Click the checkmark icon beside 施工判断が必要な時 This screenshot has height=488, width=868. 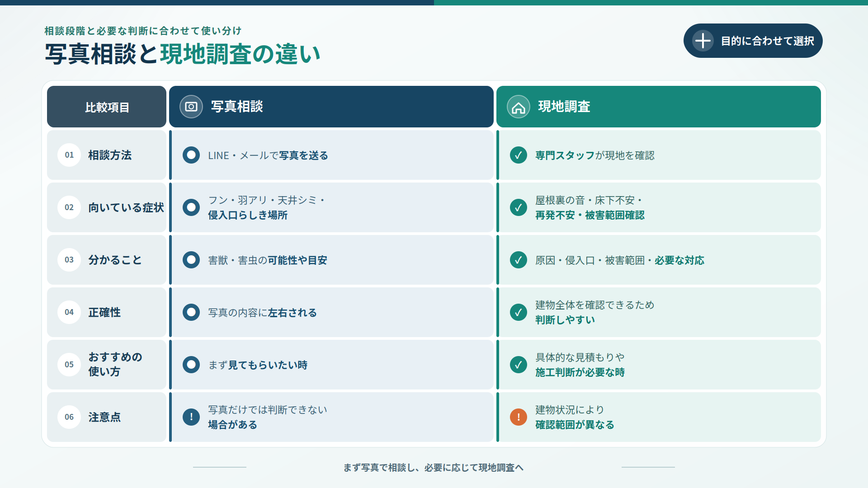pyautogui.click(x=519, y=365)
